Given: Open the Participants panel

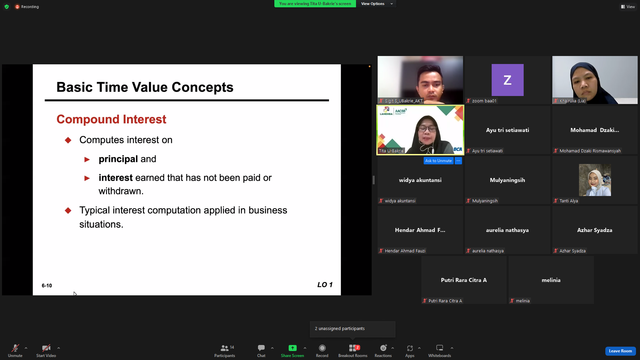Looking at the screenshot, I should pyautogui.click(x=224, y=350).
